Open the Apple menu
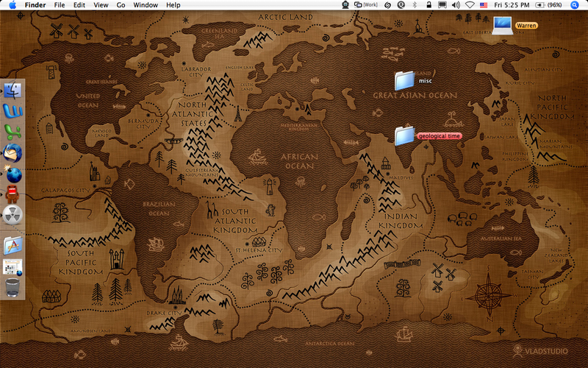Image resolution: width=588 pixels, height=368 pixels. coord(12,5)
